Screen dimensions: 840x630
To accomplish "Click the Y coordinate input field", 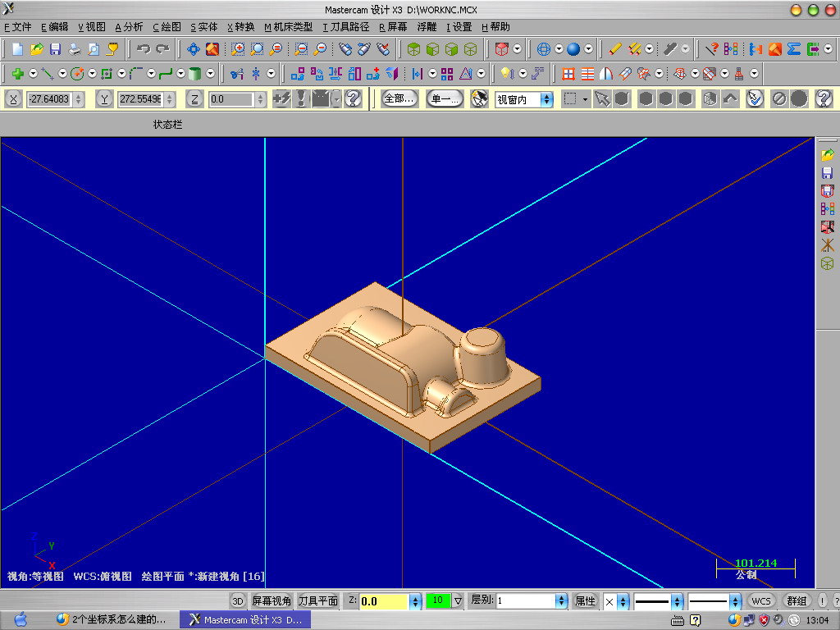I will point(140,99).
